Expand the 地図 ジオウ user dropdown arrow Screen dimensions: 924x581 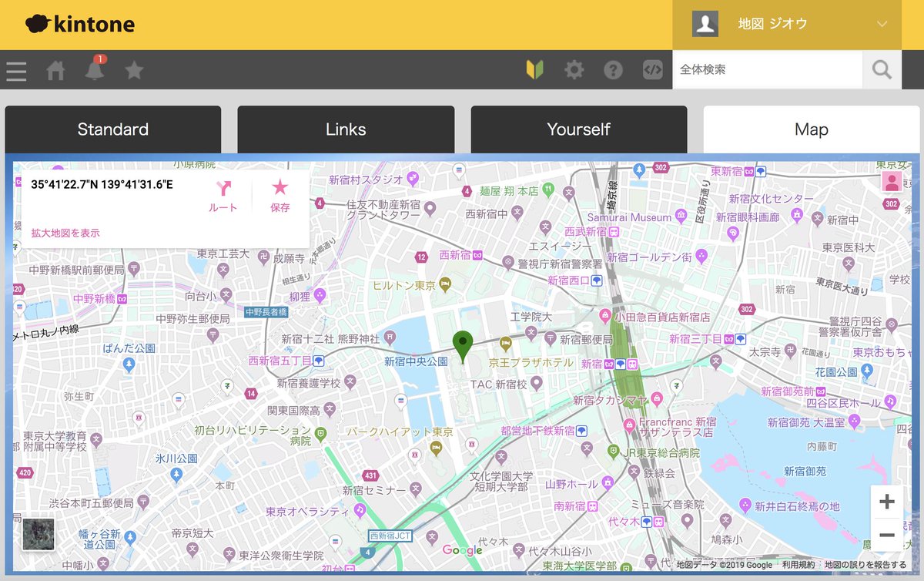tap(882, 24)
